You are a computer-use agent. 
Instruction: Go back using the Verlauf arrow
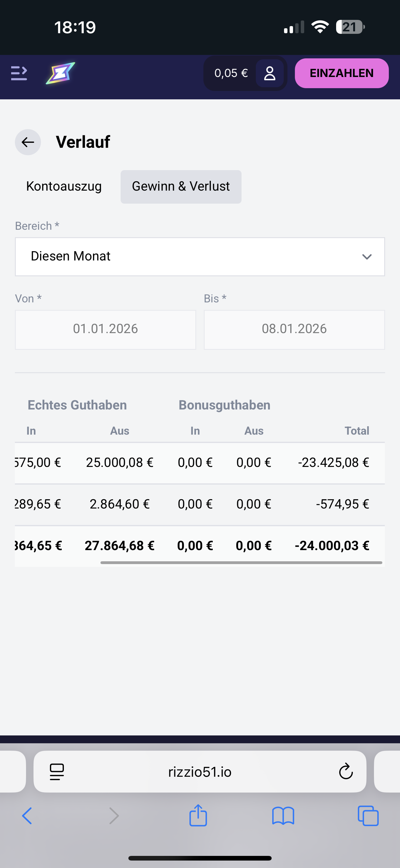(28, 142)
